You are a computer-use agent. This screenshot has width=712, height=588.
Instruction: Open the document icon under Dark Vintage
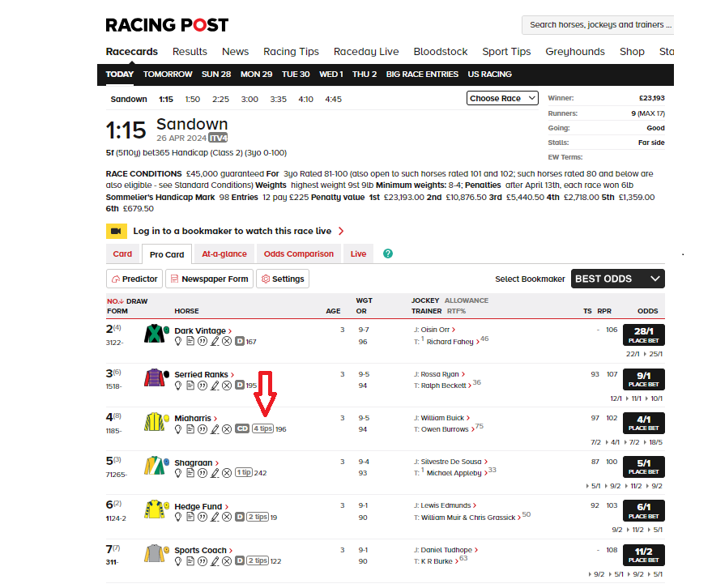click(x=190, y=341)
